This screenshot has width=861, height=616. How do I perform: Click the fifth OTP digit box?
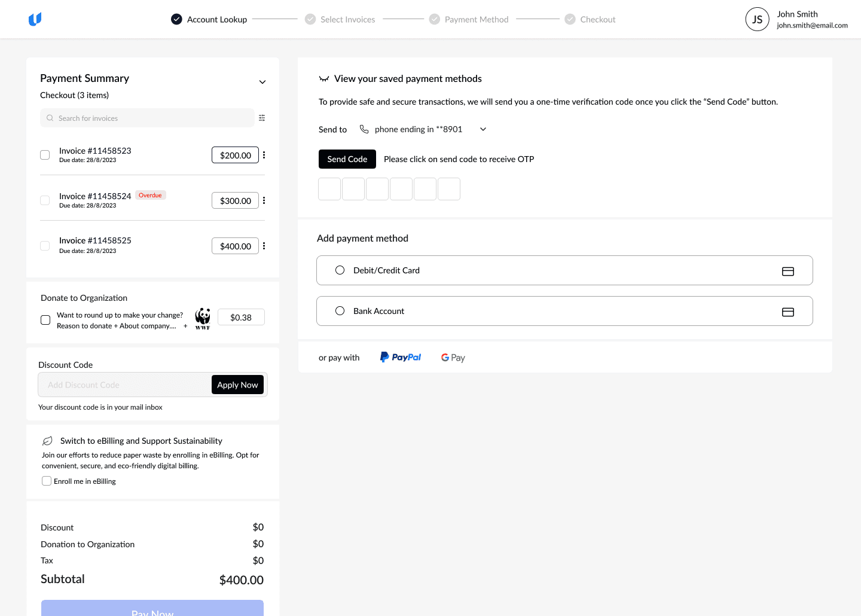pyautogui.click(x=425, y=189)
